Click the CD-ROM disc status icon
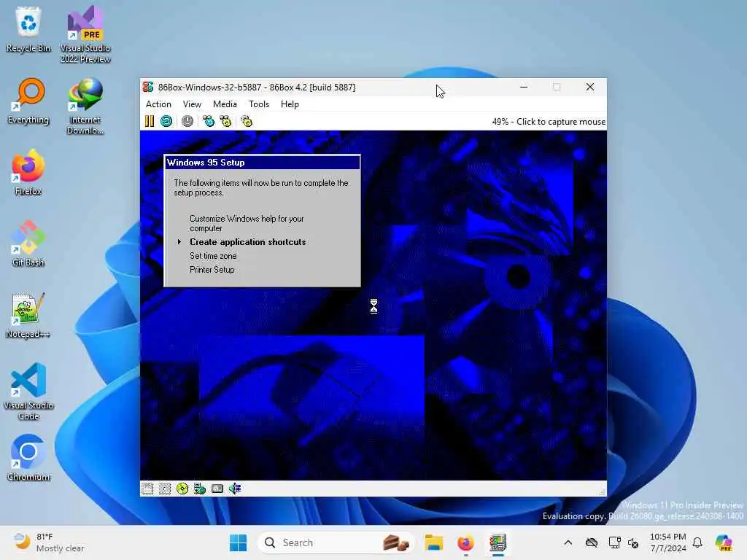Viewport: 747px width, 560px height. 182,489
